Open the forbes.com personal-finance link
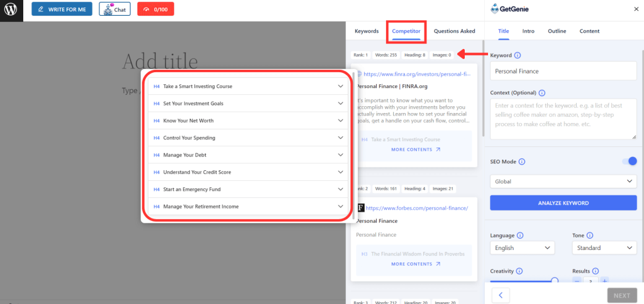 (417, 208)
